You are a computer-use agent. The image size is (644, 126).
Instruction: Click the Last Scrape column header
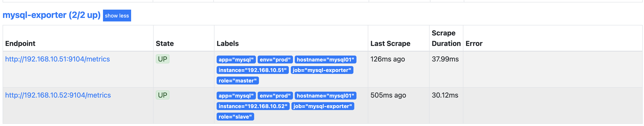click(x=390, y=44)
